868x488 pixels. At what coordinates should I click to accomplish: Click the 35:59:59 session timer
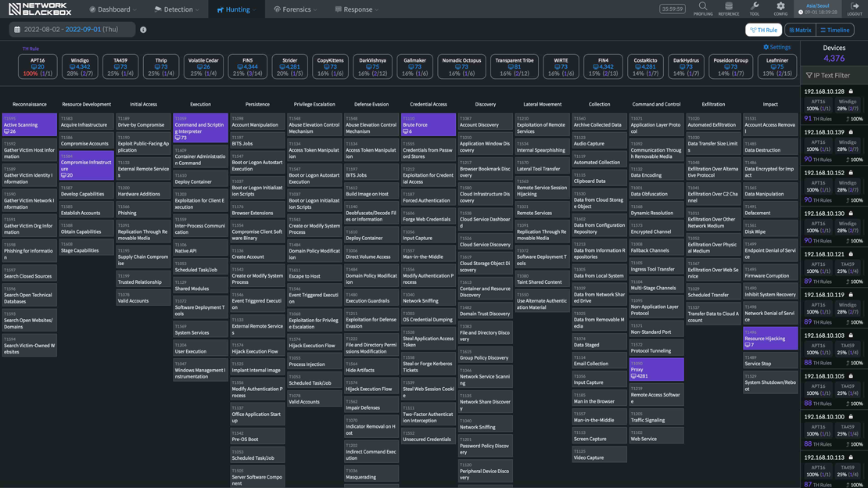pos(672,9)
